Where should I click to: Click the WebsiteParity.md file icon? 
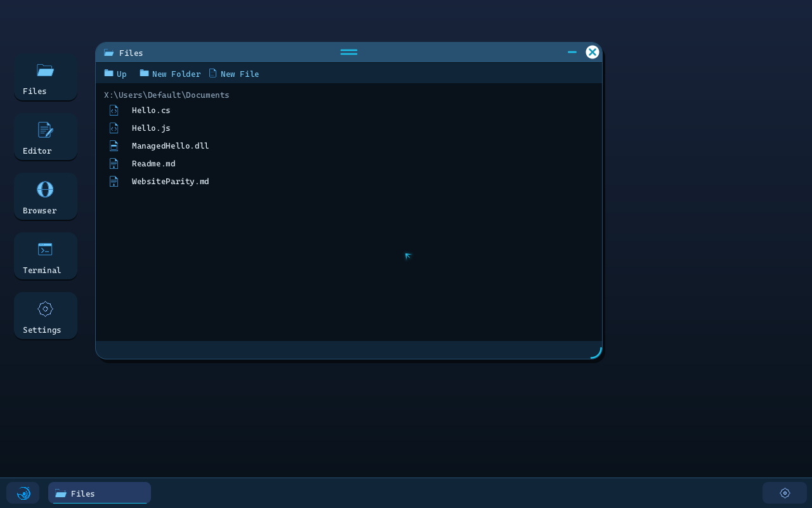point(114,182)
